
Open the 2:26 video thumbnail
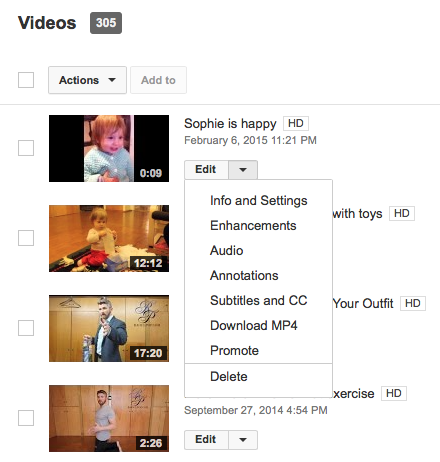tap(109, 418)
